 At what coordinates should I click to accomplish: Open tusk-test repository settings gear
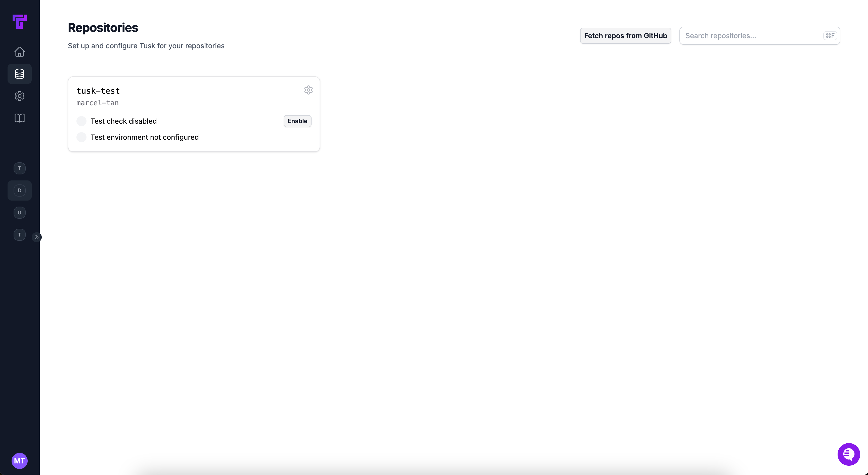point(308,90)
